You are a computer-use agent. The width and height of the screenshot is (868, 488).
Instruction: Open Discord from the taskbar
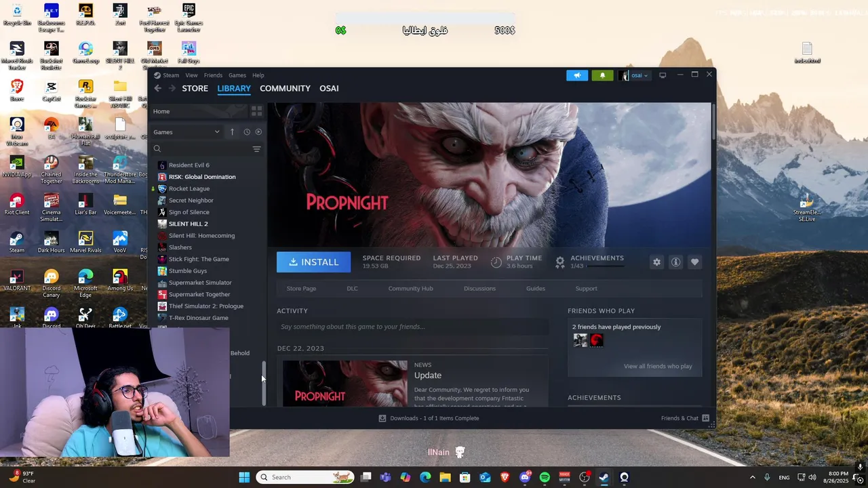coord(525,477)
